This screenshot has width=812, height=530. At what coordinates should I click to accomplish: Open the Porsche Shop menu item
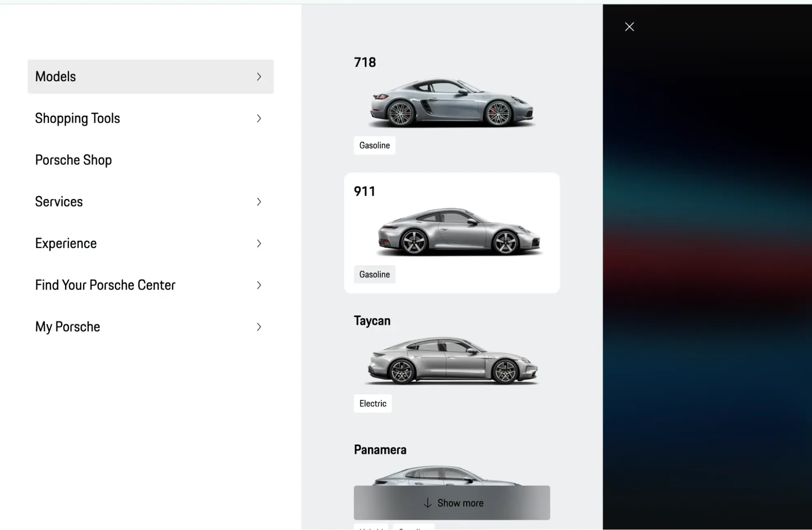point(74,160)
